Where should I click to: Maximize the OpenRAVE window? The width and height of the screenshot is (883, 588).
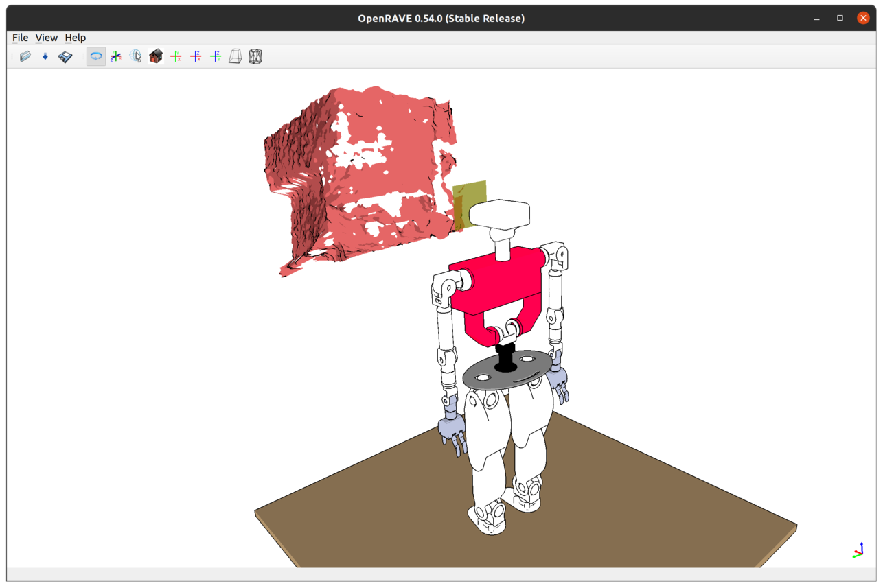(x=840, y=19)
